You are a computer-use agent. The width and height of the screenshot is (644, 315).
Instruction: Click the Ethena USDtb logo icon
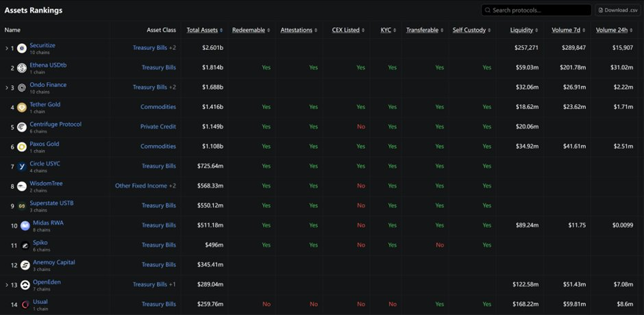22,68
